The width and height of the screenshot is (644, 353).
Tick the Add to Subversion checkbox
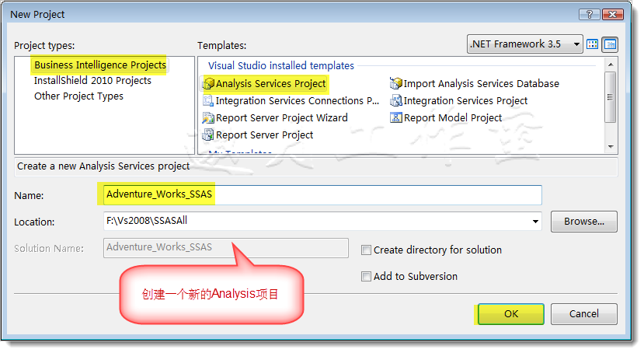[366, 276]
